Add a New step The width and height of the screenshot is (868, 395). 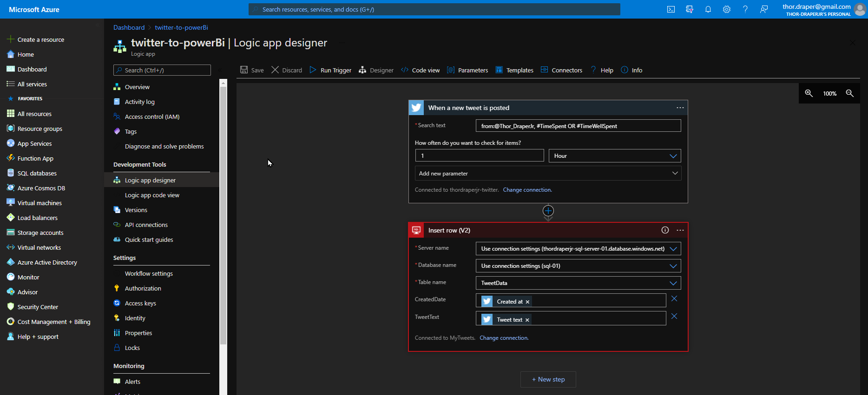pos(548,379)
